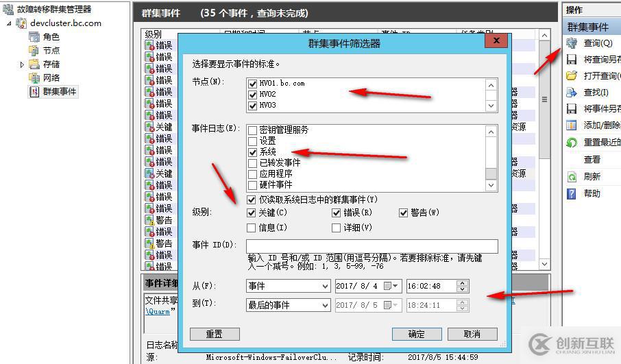Viewport: 621px width, 364px height.
Task: Open the 到(T) 最后的事件 dropdown
Action: pos(288,305)
